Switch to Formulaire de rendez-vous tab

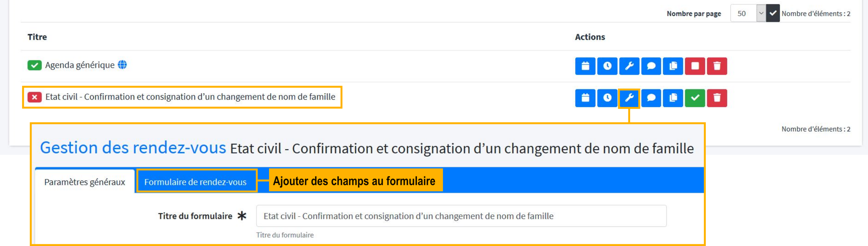[196, 181]
